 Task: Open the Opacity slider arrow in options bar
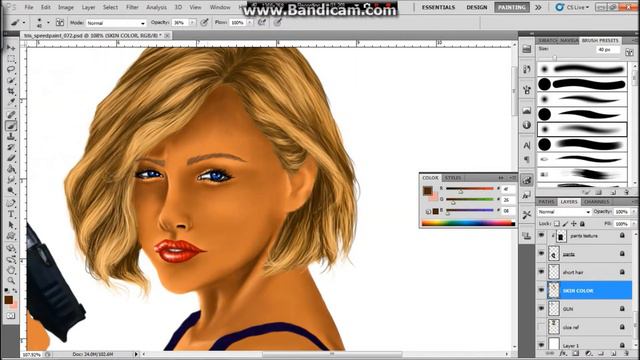(192, 23)
